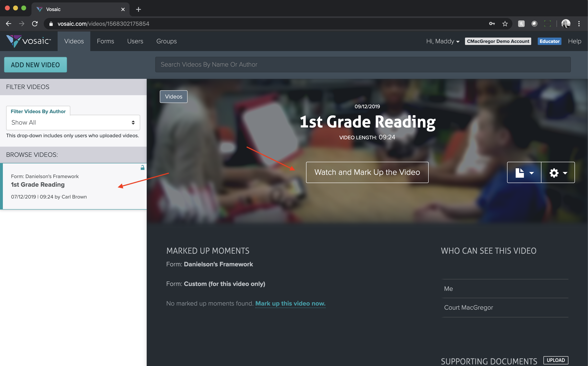Click the Vosaic logo

point(29,41)
